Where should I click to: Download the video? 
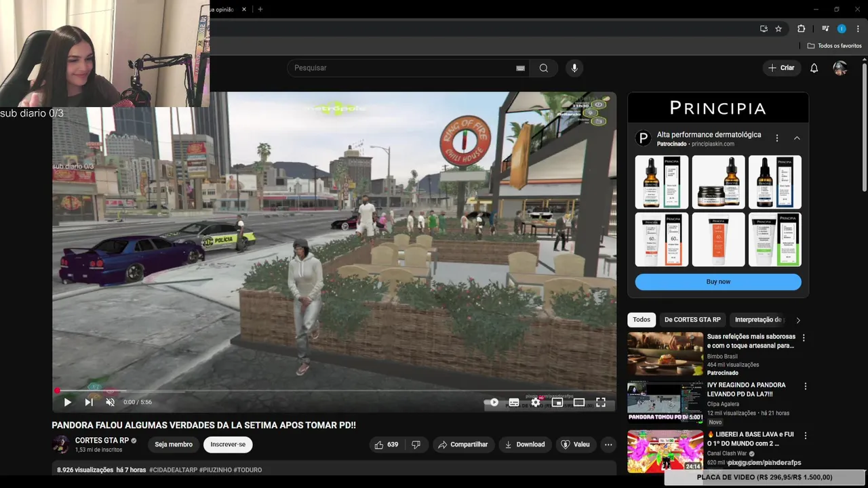pyautogui.click(x=525, y=445)
